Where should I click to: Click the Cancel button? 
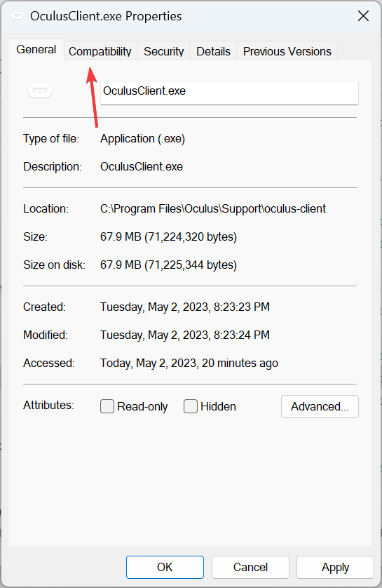(x=250, y=567)
